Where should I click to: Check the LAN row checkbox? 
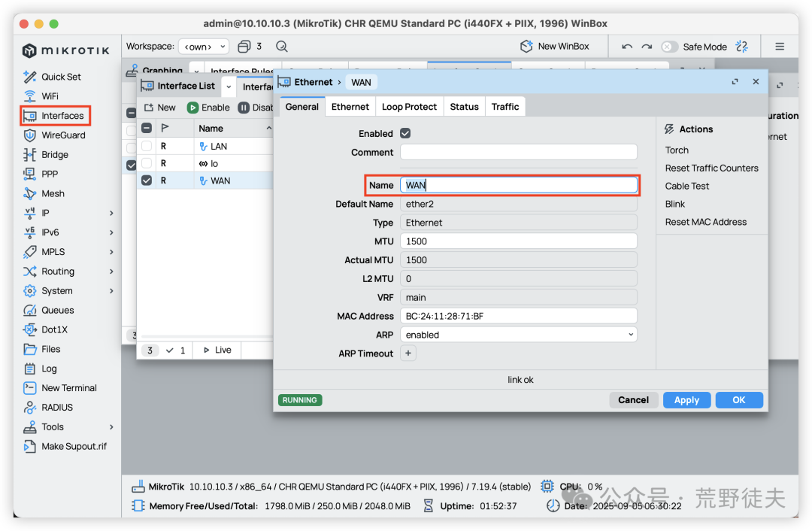point(147,146)
